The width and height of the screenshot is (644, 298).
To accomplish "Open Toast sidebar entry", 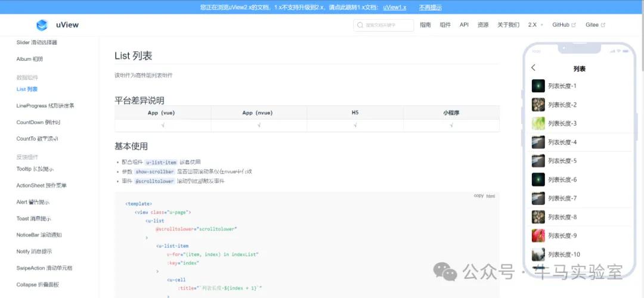I will coord(33,219).
